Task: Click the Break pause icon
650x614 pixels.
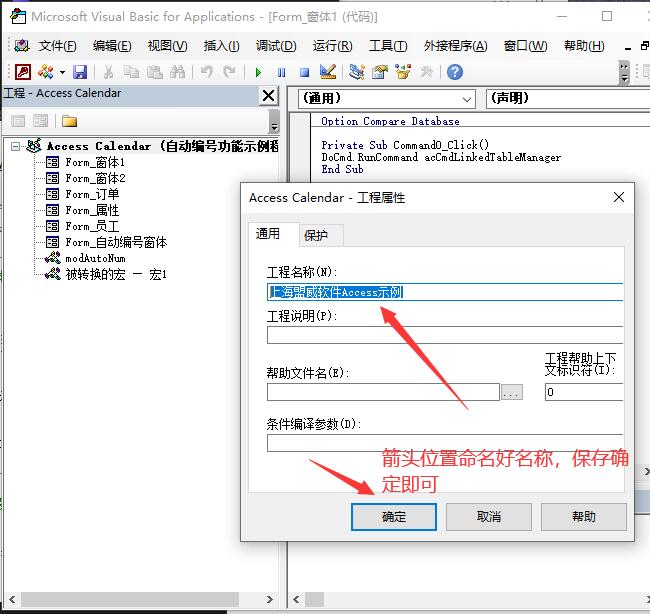Action: [x=281, y=73]
